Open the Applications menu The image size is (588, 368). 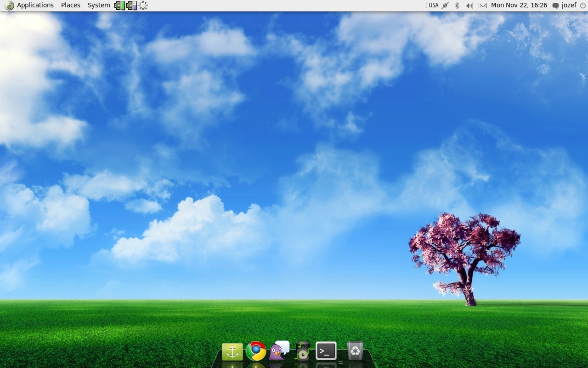[x=35, y=5]
